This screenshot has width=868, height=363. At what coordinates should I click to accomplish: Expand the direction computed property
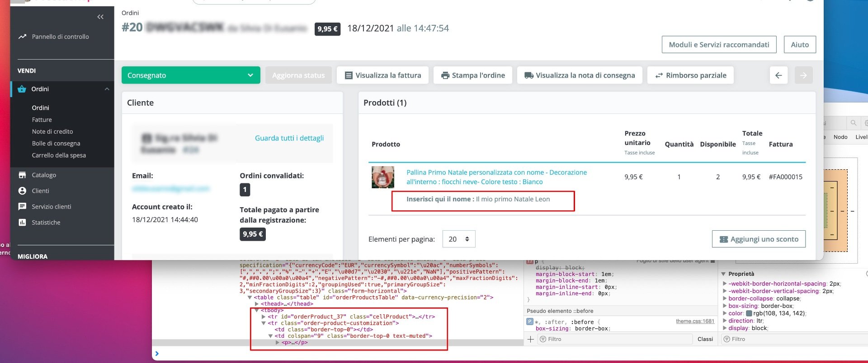pyautogui.click(x=725, y=321)
